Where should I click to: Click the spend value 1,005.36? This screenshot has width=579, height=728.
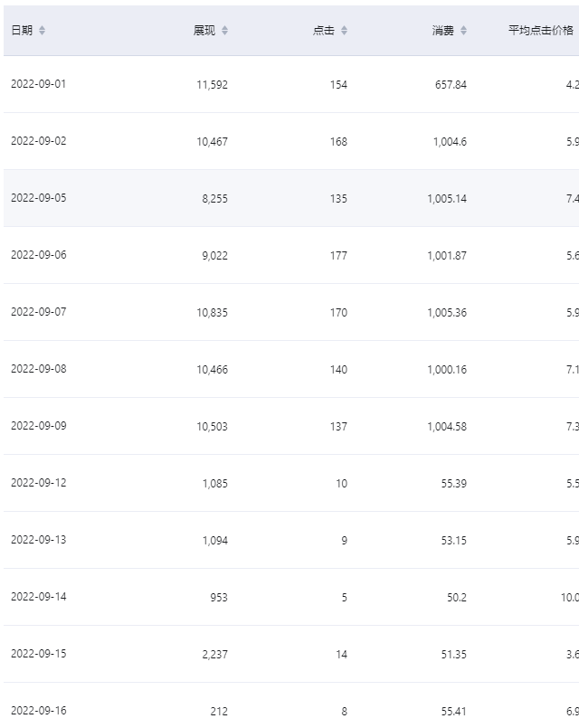coord(447,313)
